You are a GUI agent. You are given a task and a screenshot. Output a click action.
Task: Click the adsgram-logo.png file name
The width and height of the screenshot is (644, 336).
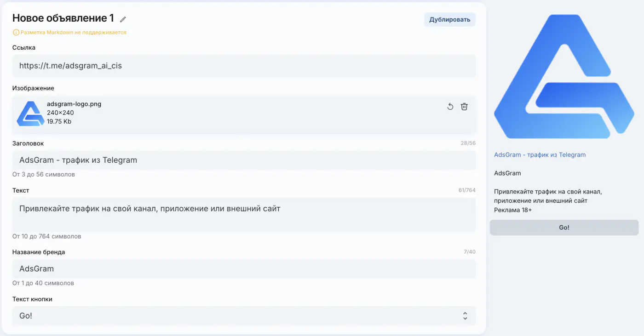74,104
